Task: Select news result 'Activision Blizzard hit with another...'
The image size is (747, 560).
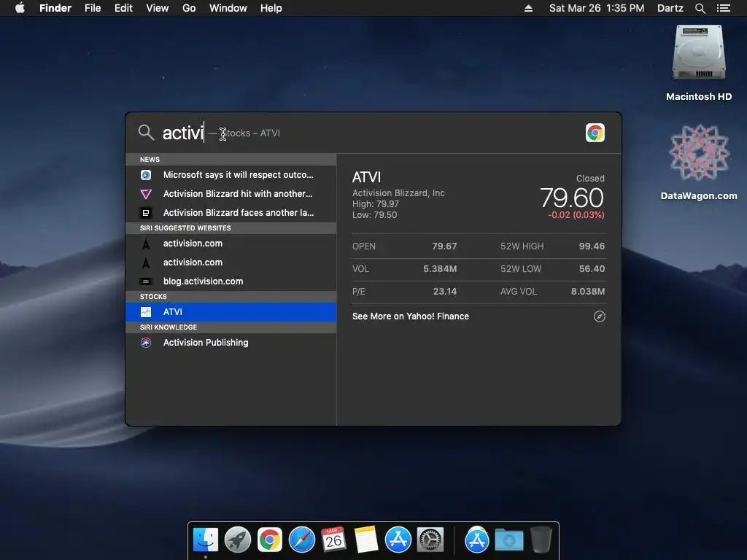Action: click(231, 194)
